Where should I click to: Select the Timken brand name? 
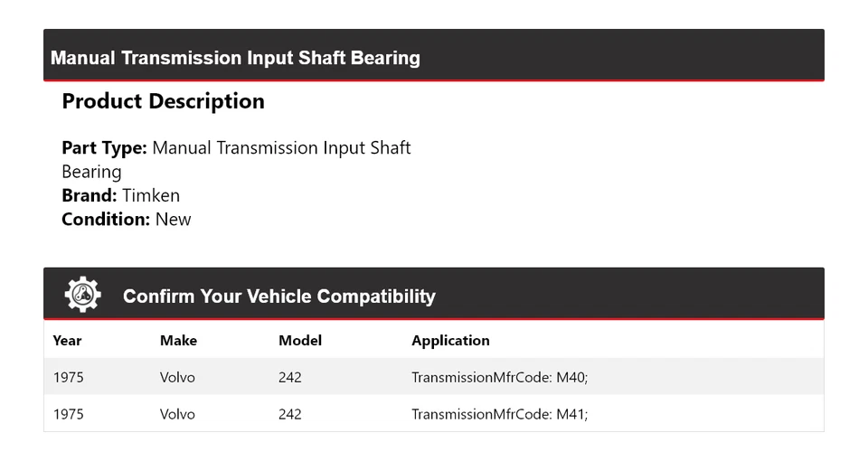tap(151, 195)
